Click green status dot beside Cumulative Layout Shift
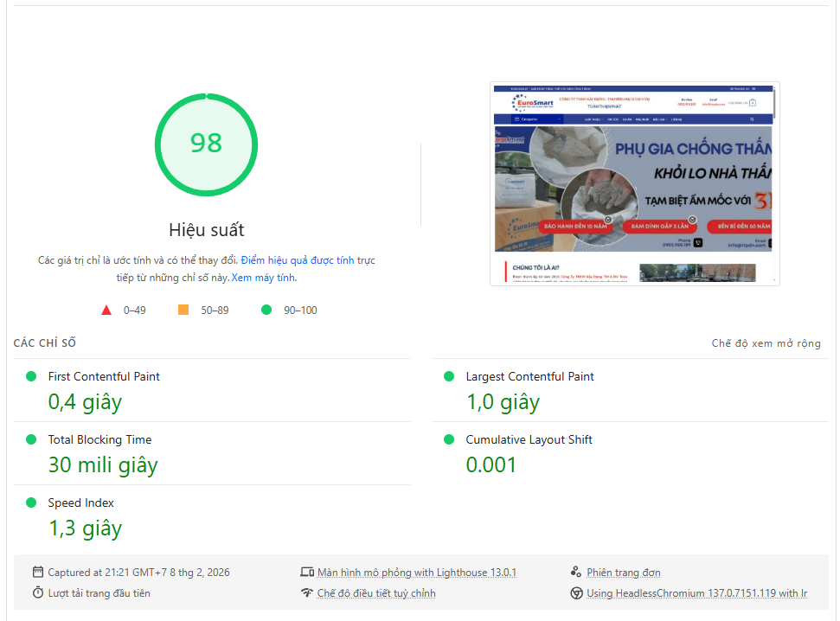 tap(449, 439)
